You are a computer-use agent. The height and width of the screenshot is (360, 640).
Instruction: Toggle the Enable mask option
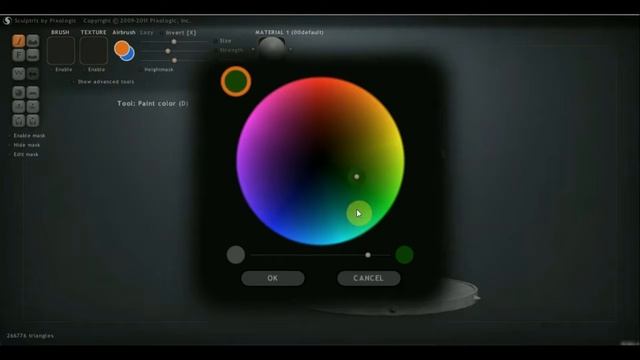tap(27, 136)
